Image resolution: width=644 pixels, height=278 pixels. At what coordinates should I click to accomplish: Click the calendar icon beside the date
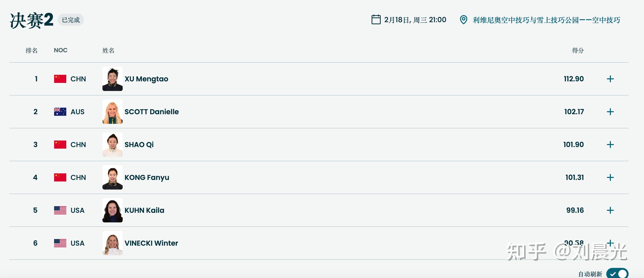point(376,20)
